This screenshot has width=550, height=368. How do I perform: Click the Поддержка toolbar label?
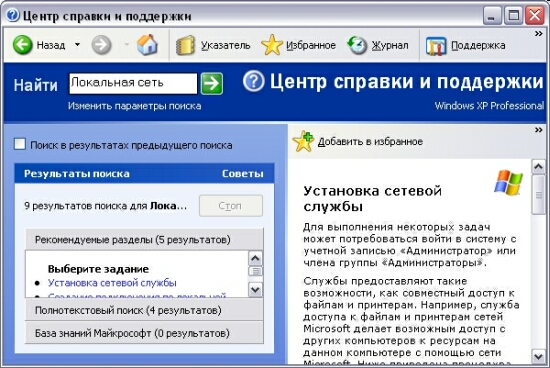tap(478, 46)
